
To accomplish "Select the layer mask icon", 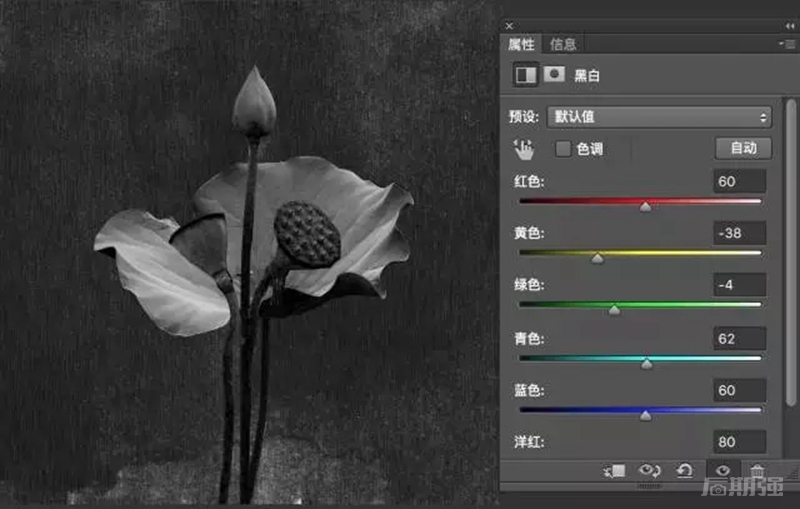I will (x=554, y=74).
